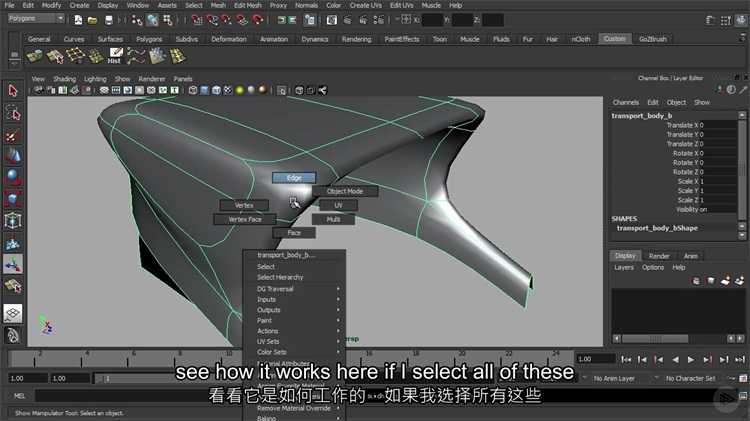
Task: Click the yellow-green light sphere icon
Action: 240,90
